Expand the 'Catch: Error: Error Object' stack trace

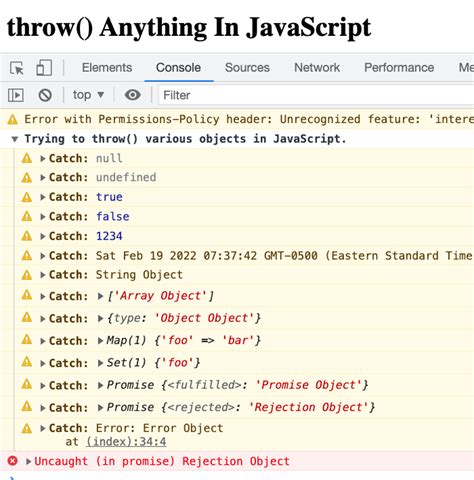tap(43, 428)
